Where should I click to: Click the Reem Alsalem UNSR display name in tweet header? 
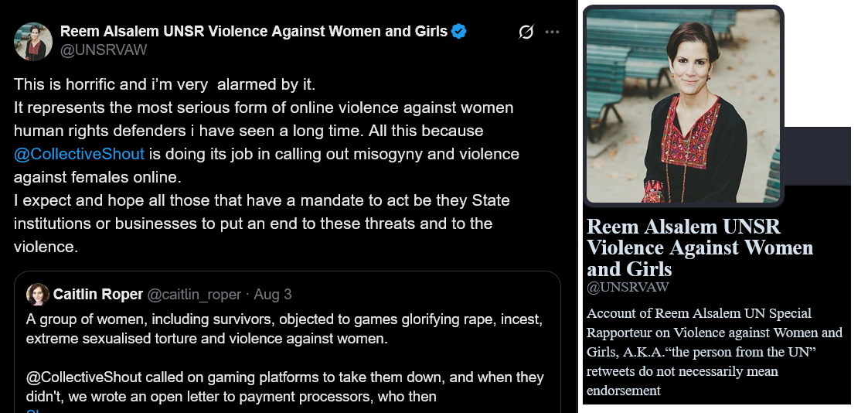254,32
